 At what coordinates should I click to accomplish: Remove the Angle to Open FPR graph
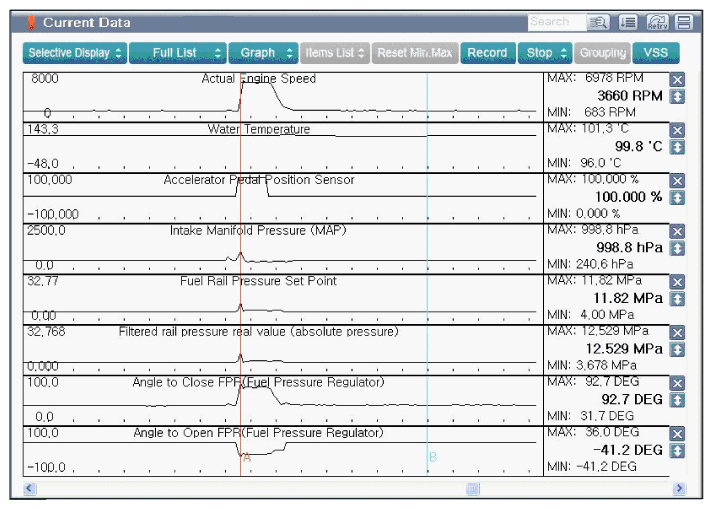point(677,434)
